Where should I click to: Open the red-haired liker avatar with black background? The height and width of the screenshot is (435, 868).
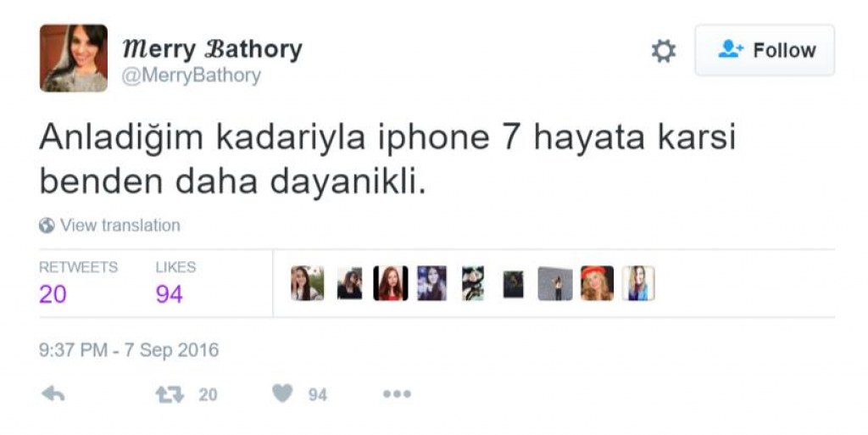click(x=390, y=283)
